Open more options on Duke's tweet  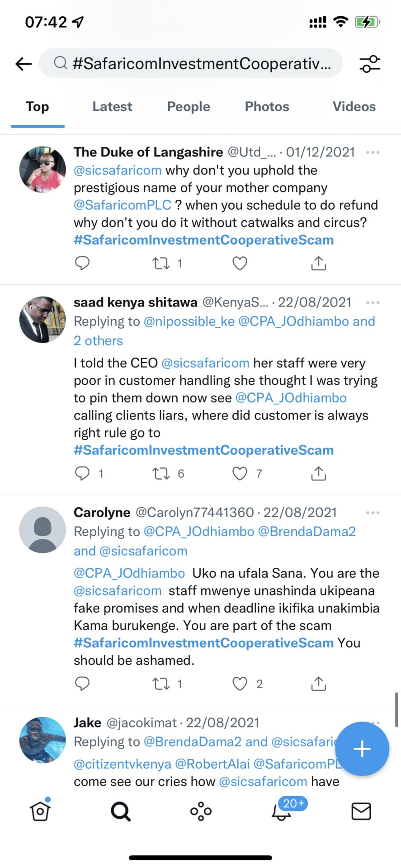click(373, 152)
